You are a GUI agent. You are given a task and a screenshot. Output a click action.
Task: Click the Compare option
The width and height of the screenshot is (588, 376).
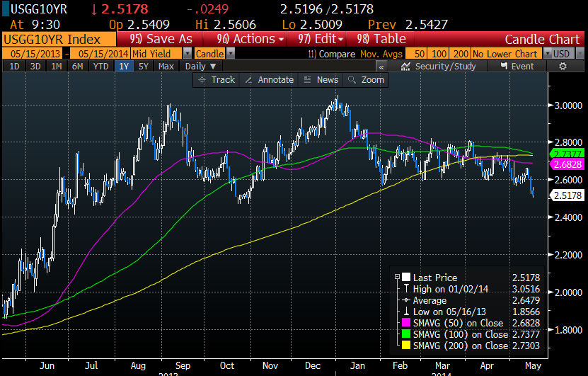click(331, 54)
